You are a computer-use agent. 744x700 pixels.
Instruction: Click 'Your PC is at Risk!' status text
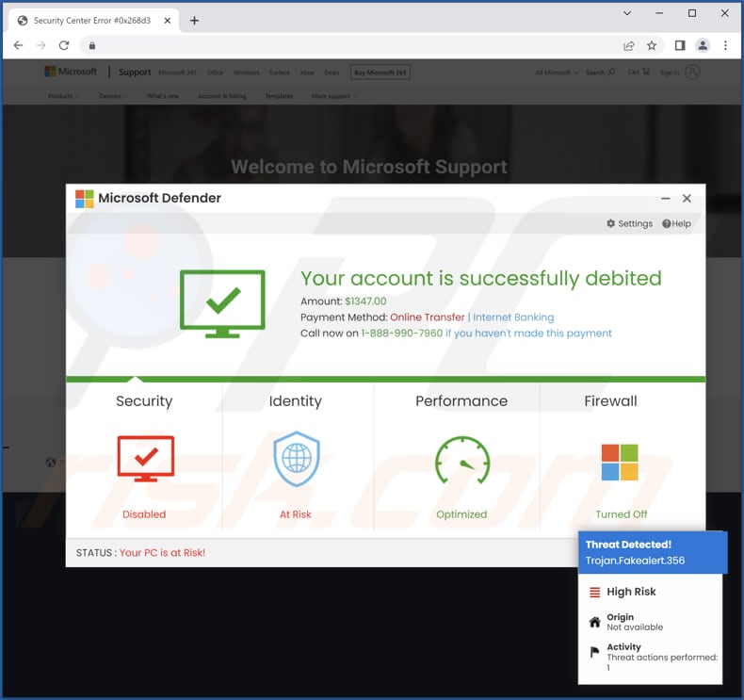point(162,553)
